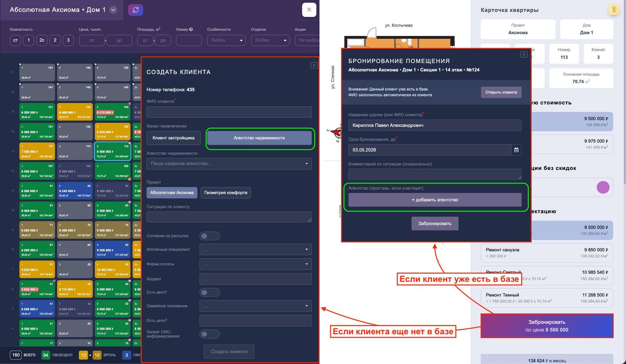The image size is (626, 364).
Task: Close the Бронирование помещения dialog
Action: point(524,55)
